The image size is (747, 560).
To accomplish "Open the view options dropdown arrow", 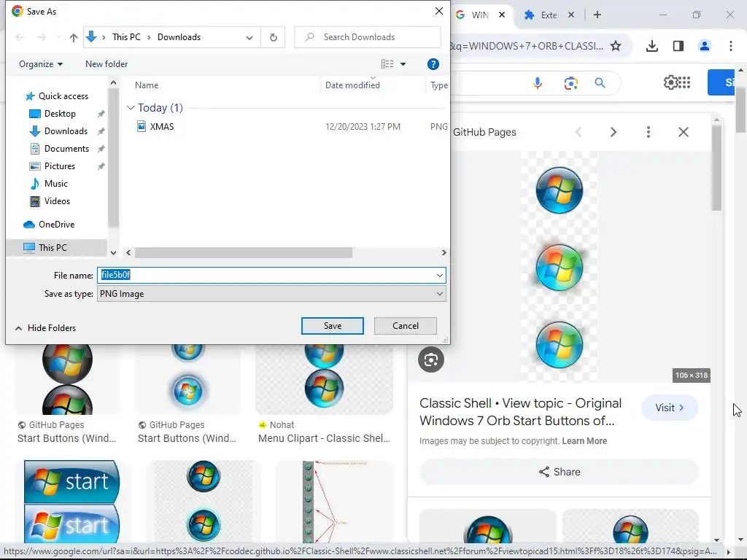I will pyautogui.click(x=403, y=64).
